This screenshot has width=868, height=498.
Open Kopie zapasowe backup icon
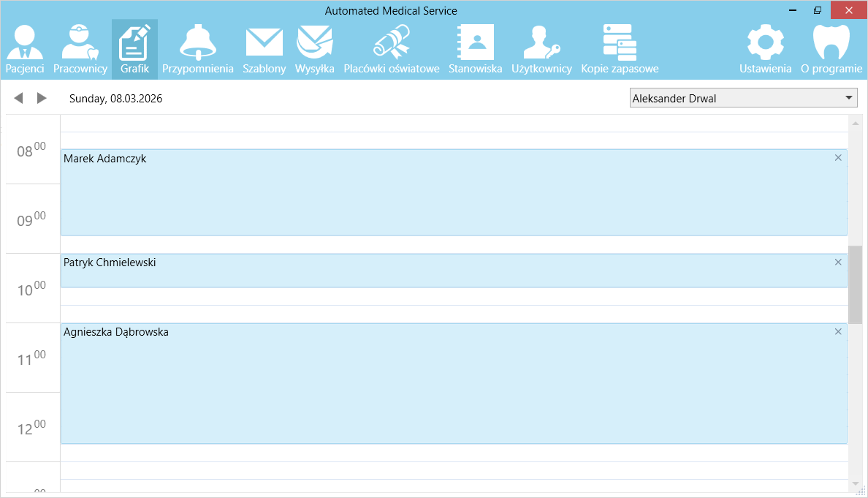[620, 49]
